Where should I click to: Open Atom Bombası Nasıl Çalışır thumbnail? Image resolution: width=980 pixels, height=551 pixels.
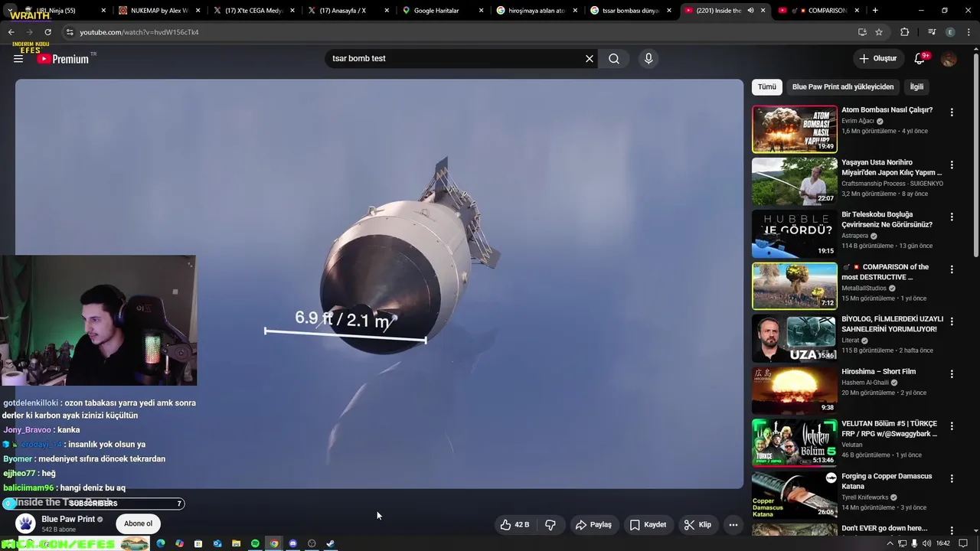pyautogui.click(x=795, y=129)
